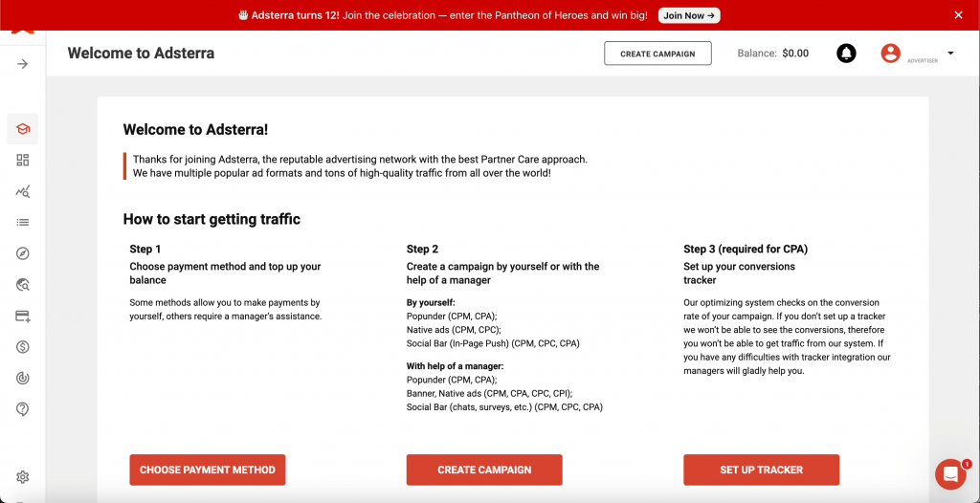
Task: Open the statistics chart icon in sidebar
Action: 23,191
